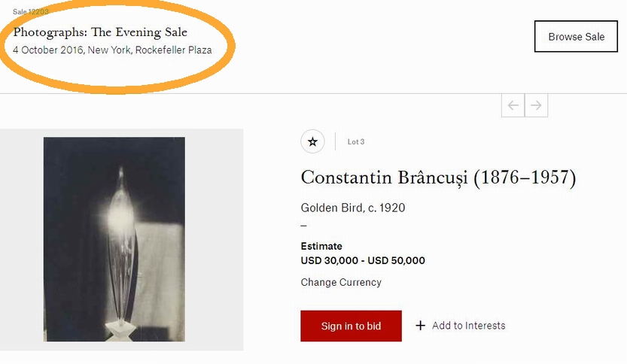
Task: Click the 4 October 2016 New York line
Action: pyautogui.click(x=112, y=50)
